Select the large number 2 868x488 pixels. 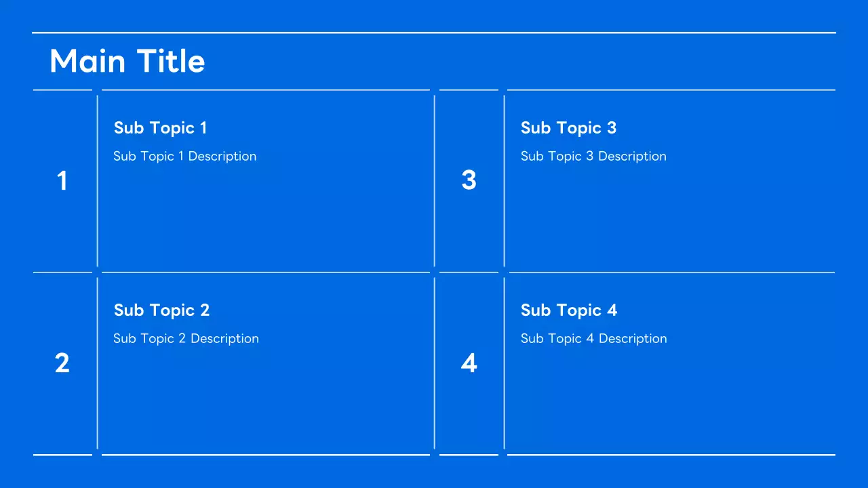(62, 363)
